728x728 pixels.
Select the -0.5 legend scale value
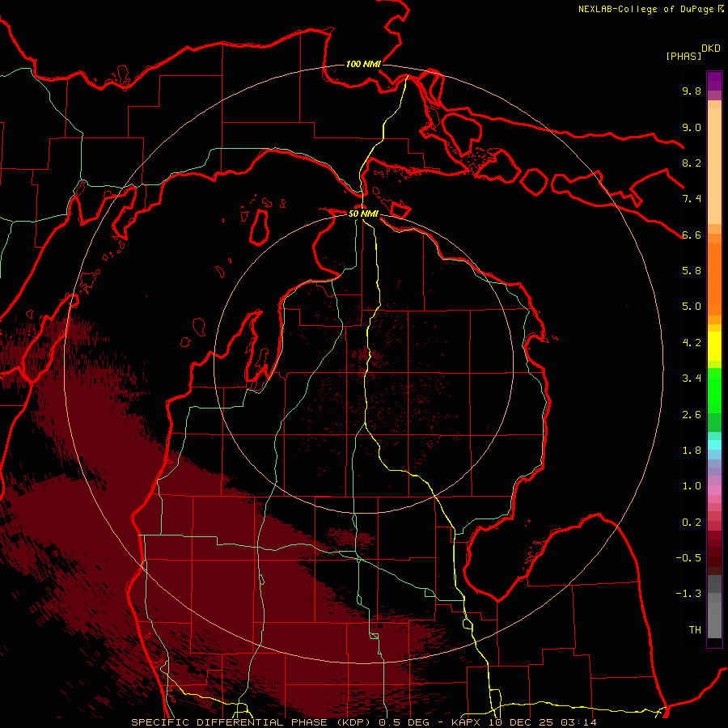688,558
